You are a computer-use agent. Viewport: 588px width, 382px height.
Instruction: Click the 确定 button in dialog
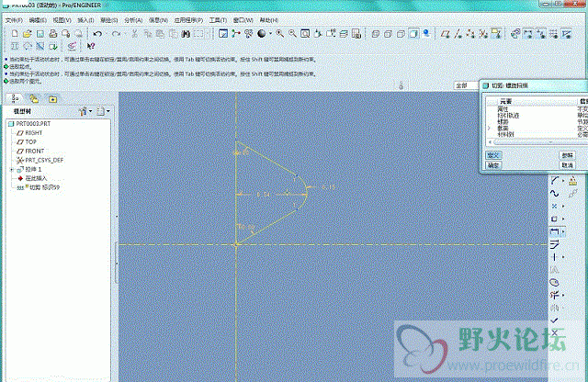(x=493, y=165)
